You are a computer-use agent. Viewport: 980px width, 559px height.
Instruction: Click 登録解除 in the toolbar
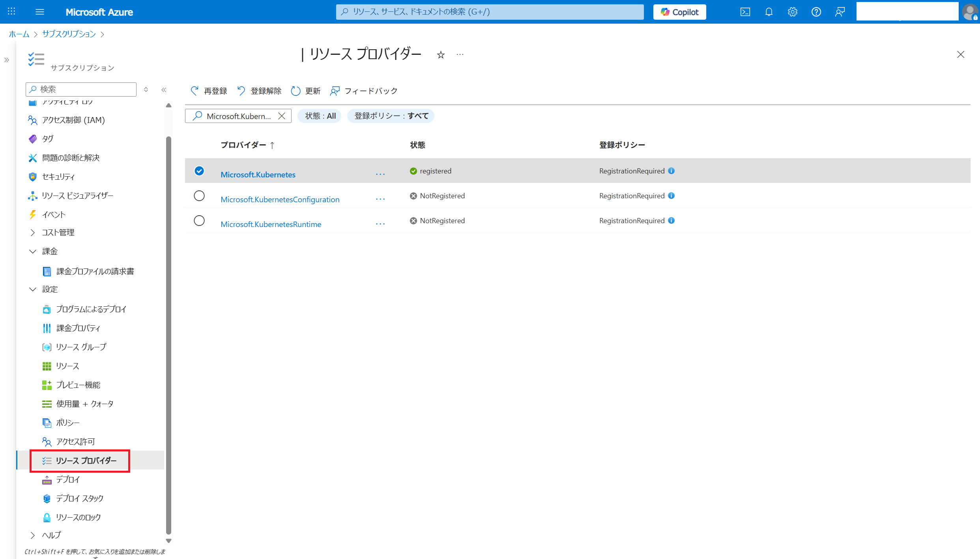259,91
